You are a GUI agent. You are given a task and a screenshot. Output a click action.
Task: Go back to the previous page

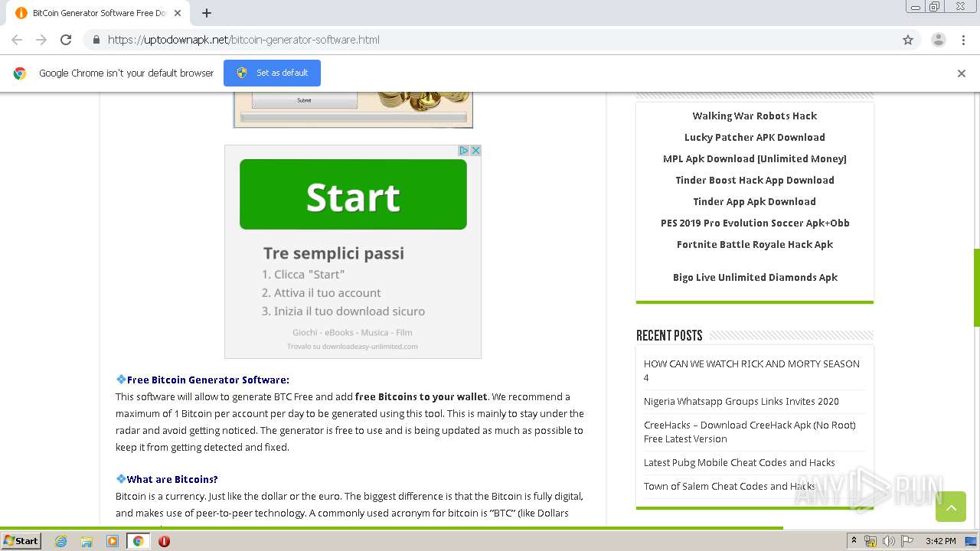[x=17, y=40]
